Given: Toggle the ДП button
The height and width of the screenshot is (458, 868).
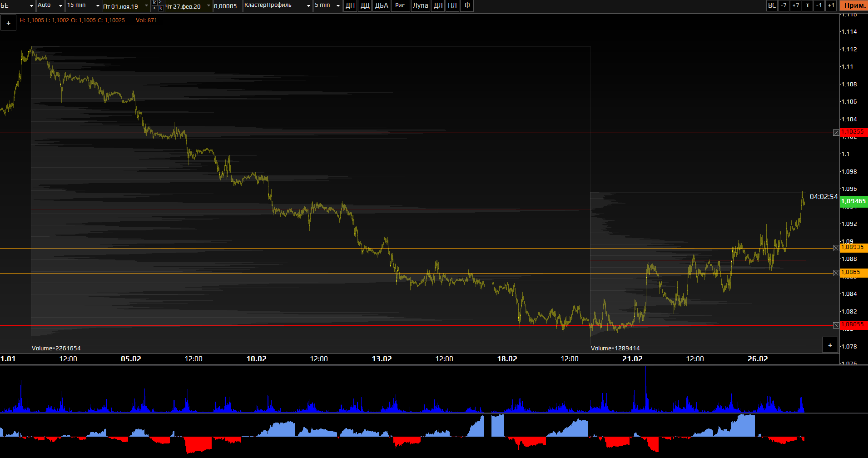Looking at the screenshot, I should pyautogui.click(x=350, y=5).
